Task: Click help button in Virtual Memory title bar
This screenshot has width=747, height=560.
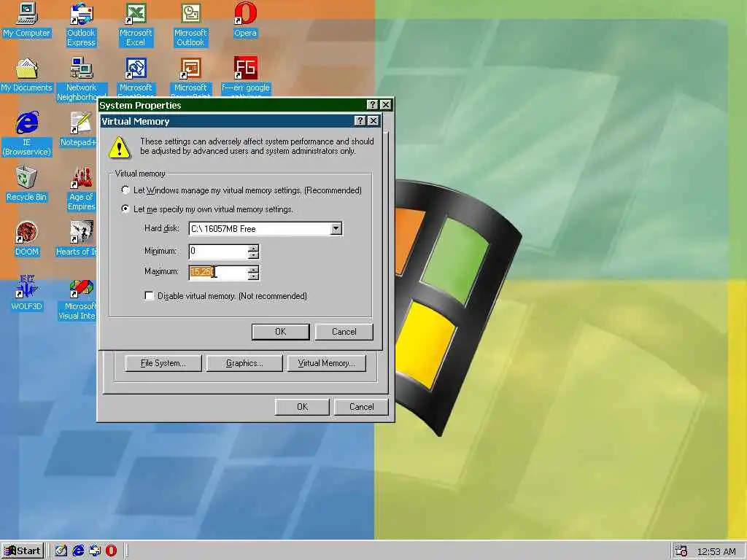Action: pos(360,121)
